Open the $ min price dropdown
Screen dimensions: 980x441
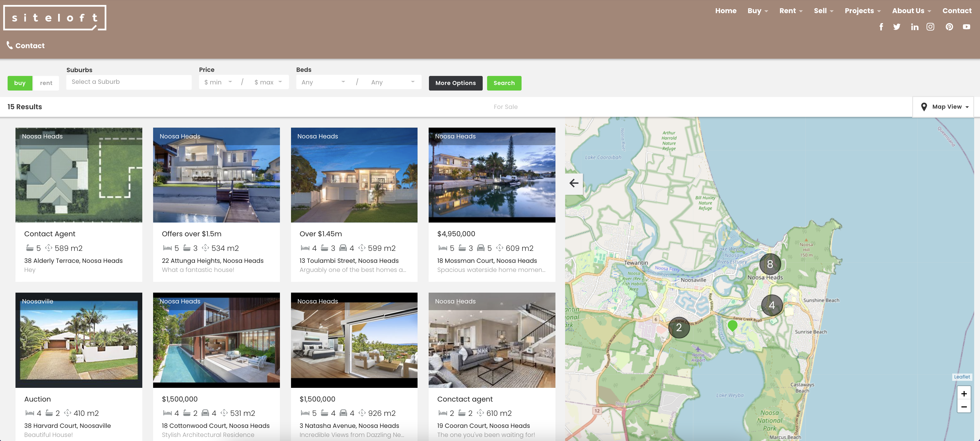218,82
